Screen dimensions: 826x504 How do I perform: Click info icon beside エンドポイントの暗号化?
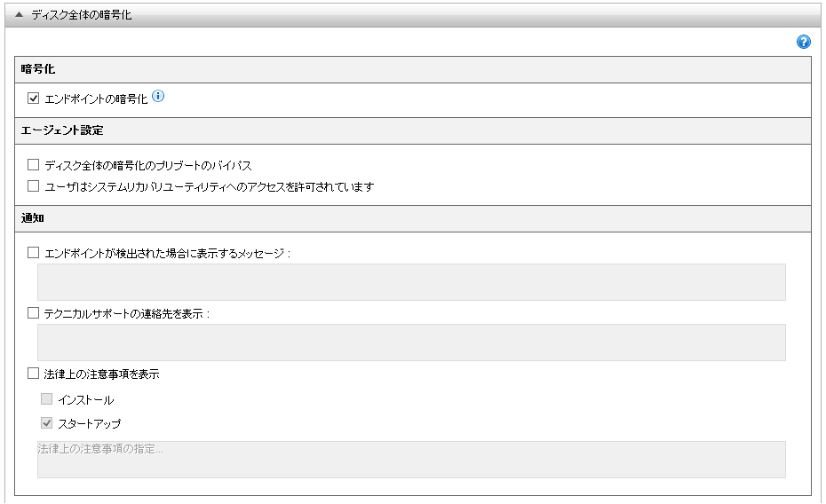tap(159, 97)
